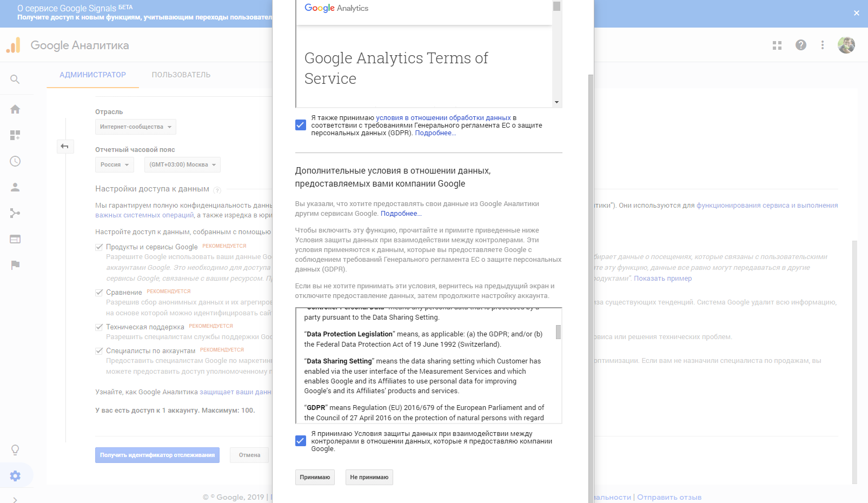This screenshot has width=868, height=503.
Task: Open the Customization dashboards icon
Action: [x=15, y=135]
